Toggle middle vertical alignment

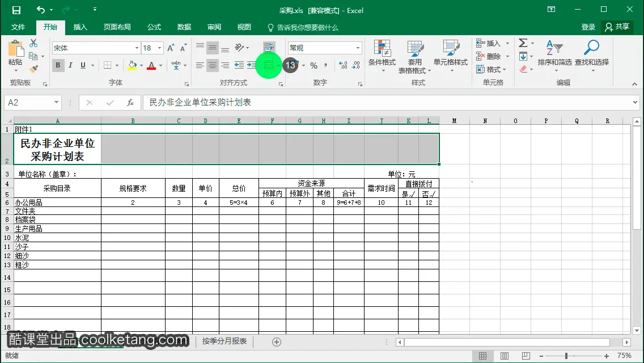click(213, 48)
